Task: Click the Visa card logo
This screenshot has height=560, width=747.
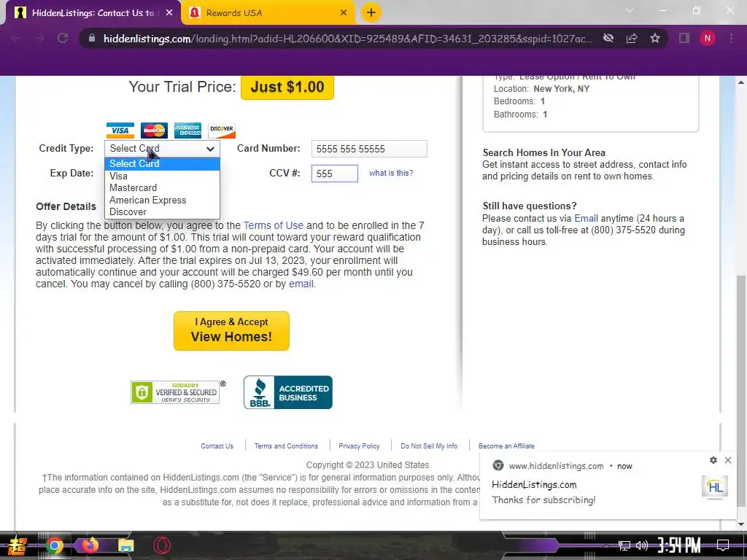Action: (x=120, y=130)
